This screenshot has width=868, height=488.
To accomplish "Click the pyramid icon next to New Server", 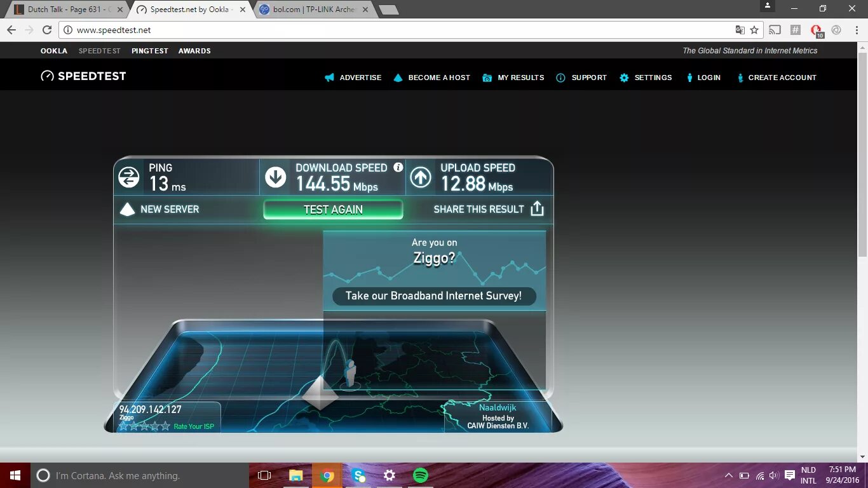I will 128,209.
